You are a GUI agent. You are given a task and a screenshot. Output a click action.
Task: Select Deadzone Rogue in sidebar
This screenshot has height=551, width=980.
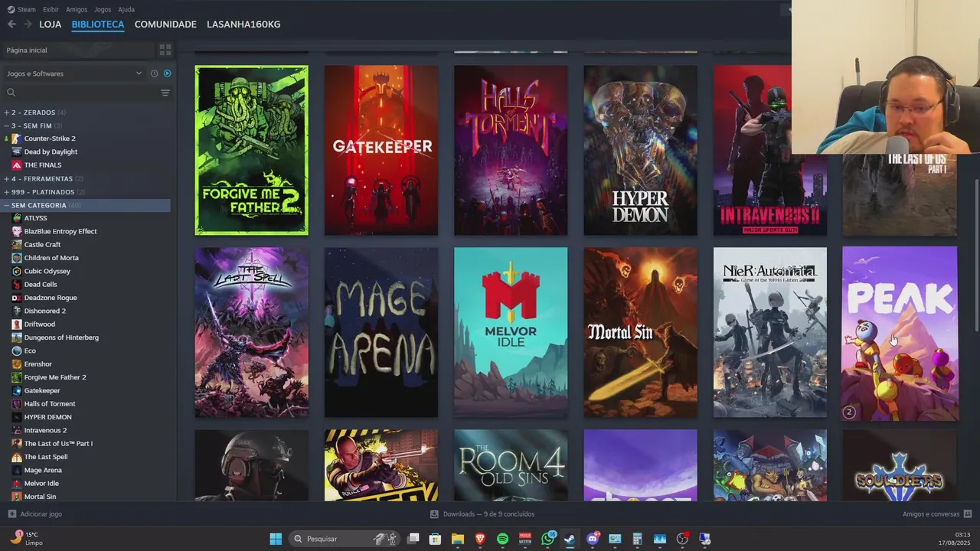pyautogui.click(x=51, y=298)
